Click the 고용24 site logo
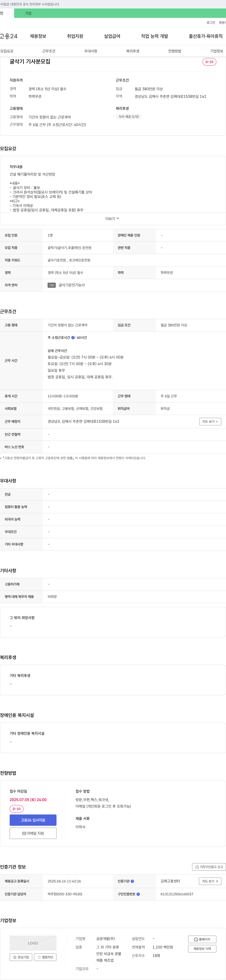Image resolution: width=226 pixels, height=980 pixels. click(8, 36)
